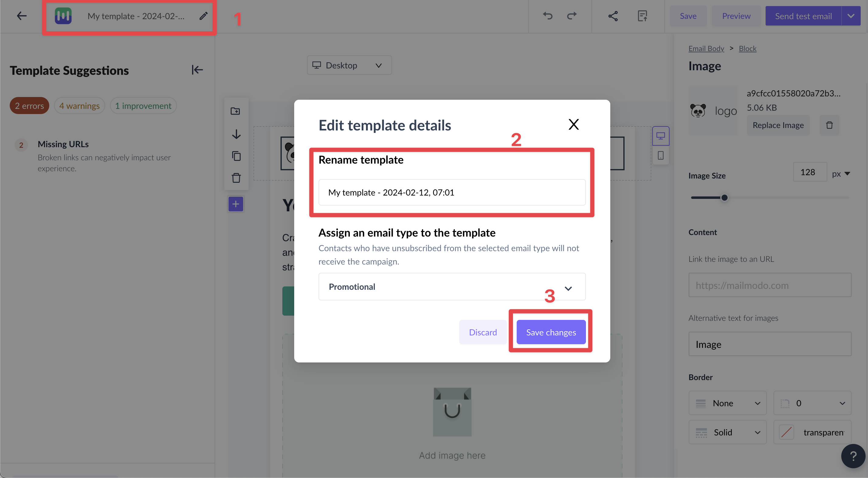Click the 2 errors badge in suggestions panel
The width and height of the screenshot is (868, 478).
tap(29, 106)
